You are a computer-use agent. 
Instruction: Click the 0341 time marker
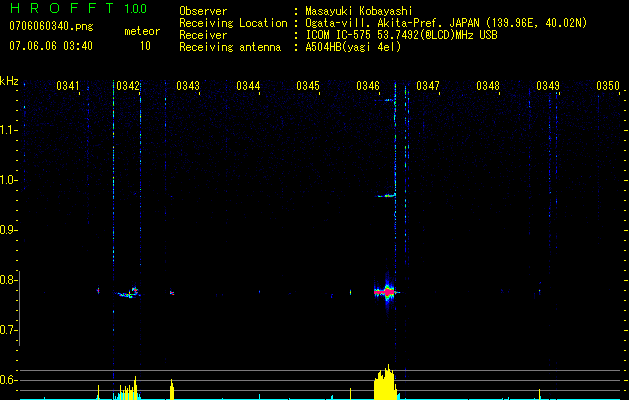point(68,86)
